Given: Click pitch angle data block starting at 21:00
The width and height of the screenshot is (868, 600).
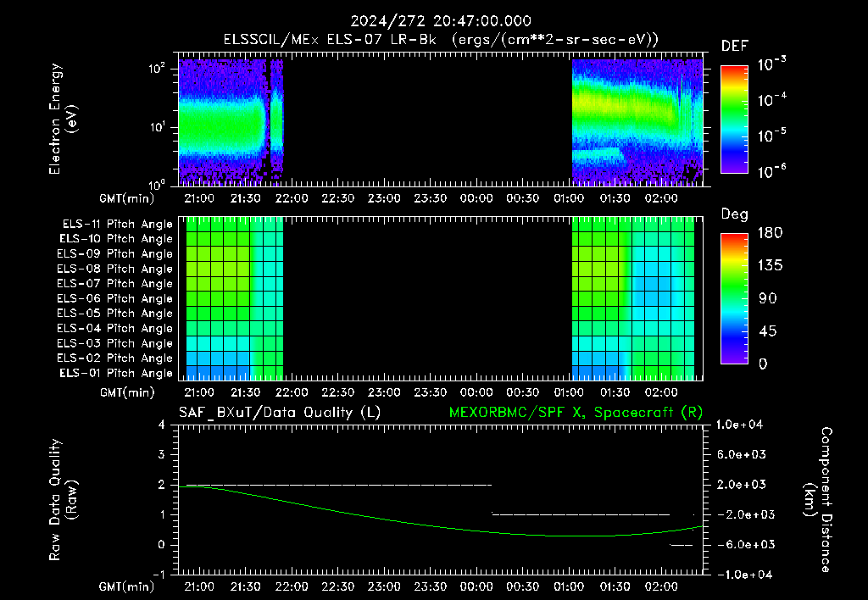Looking at the screenshot, I should (235, 298).
